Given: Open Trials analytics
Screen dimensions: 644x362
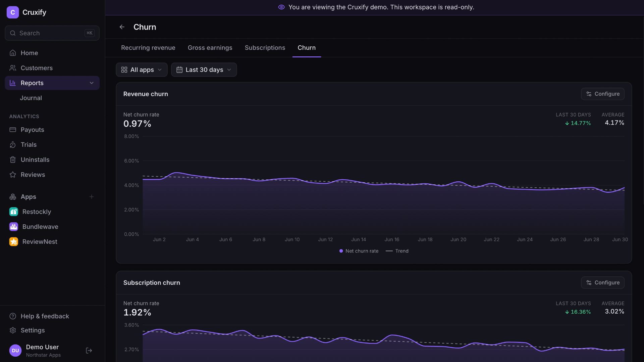Looking at the screenshot, I should coord(52,145).
